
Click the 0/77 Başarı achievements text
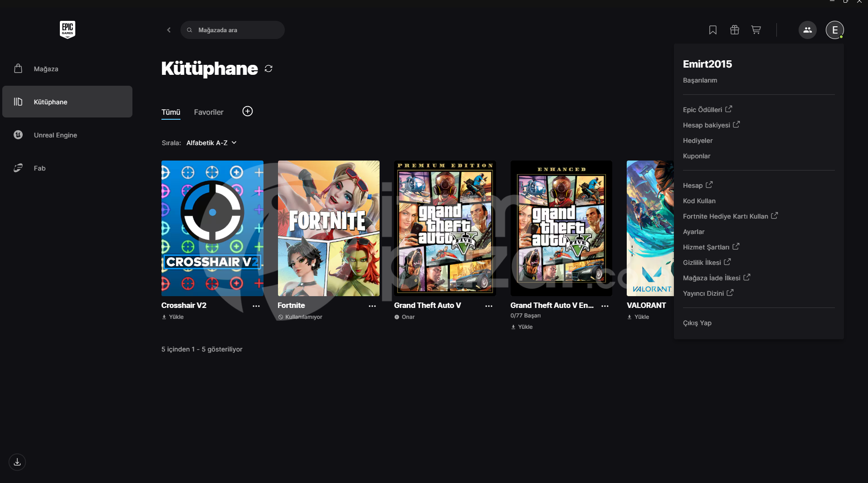[526, 316]
